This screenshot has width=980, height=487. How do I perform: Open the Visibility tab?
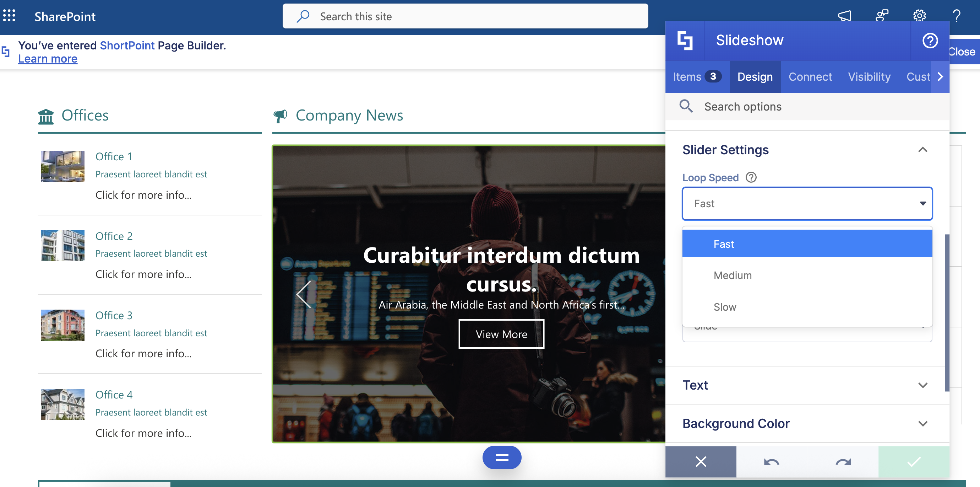(x=869, y=77)
